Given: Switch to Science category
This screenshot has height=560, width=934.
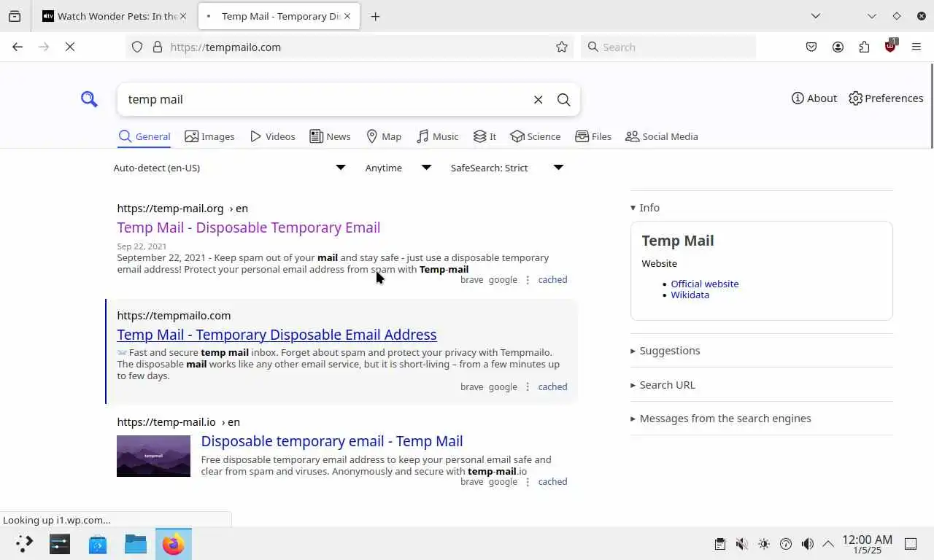Looking at the screenshot, I should 536,136.
